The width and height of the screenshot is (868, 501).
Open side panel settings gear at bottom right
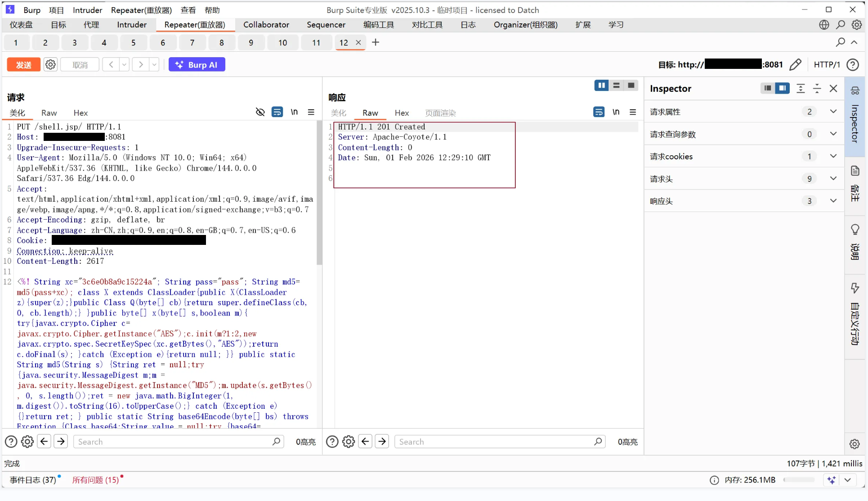[855, 444]
